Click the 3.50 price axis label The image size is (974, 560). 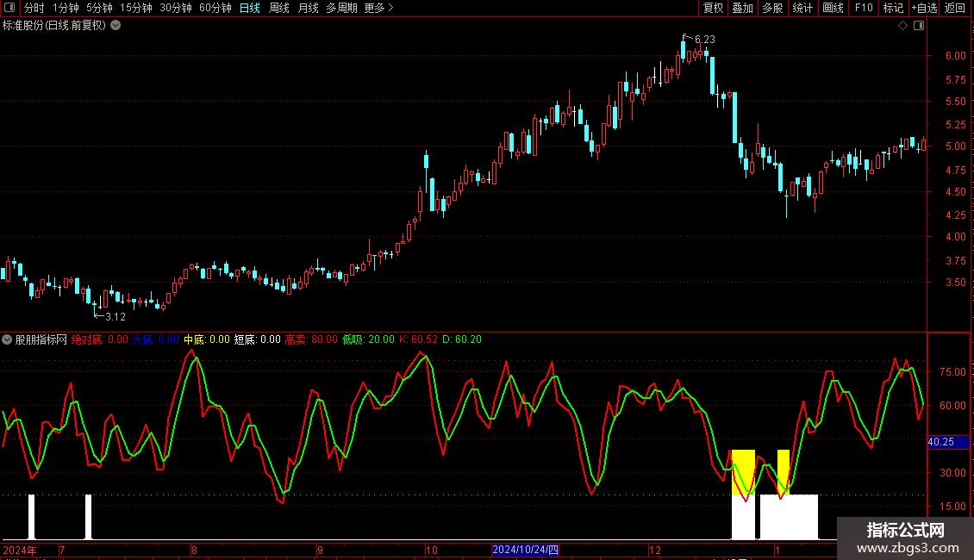(x=955, y=283)
